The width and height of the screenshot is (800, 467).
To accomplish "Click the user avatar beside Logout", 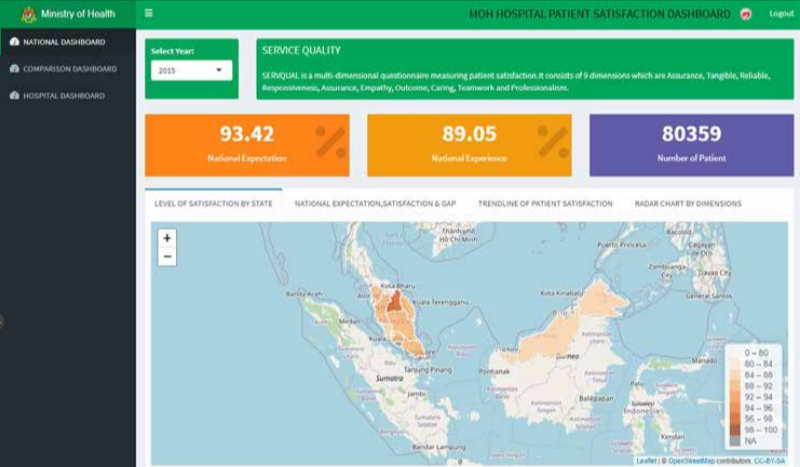I will (745, 14).
